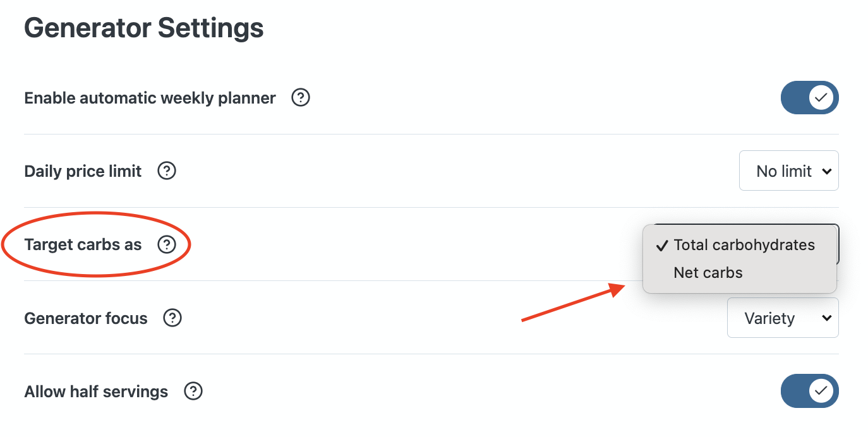Disable the automatic weekly planner toggle
This screenshot has height=437, width=868.
(809, 98)
